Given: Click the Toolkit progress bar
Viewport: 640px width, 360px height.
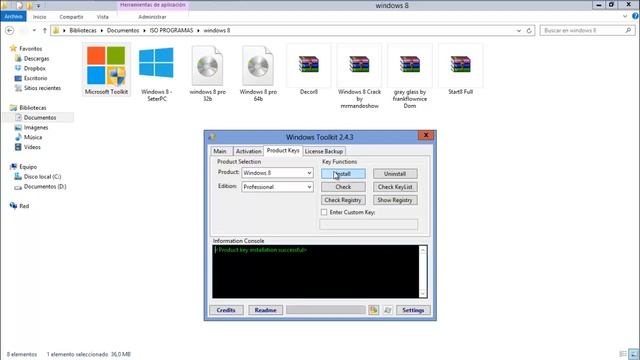Looking at the screenshot, I should click(x=326, y=310).
